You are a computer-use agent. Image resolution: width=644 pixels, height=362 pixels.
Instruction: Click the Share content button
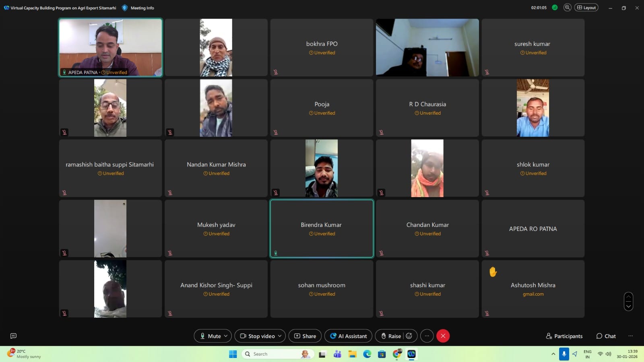(305, 336)
